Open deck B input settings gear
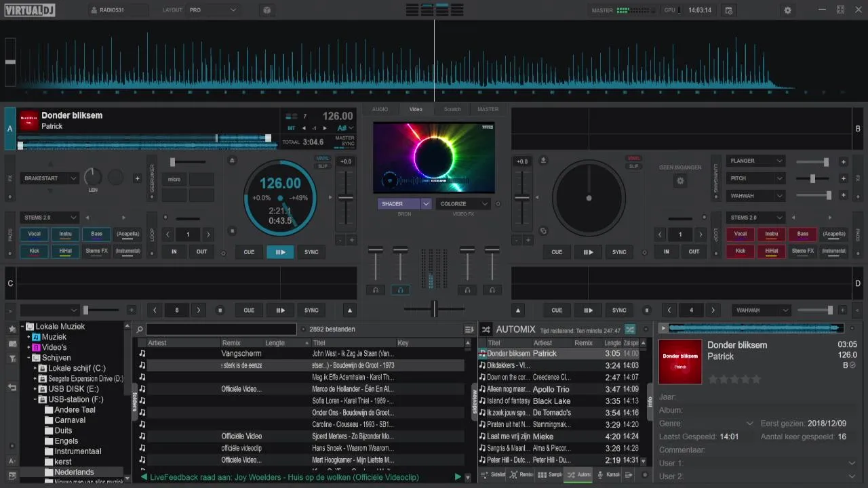Viewport: 868px width, 488px height. 680,181
